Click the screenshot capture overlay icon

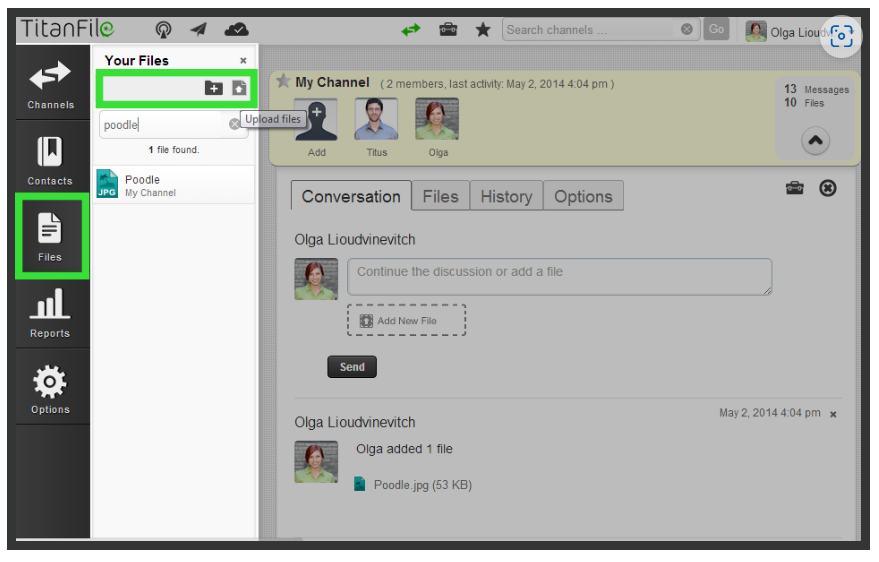point(841,36)
